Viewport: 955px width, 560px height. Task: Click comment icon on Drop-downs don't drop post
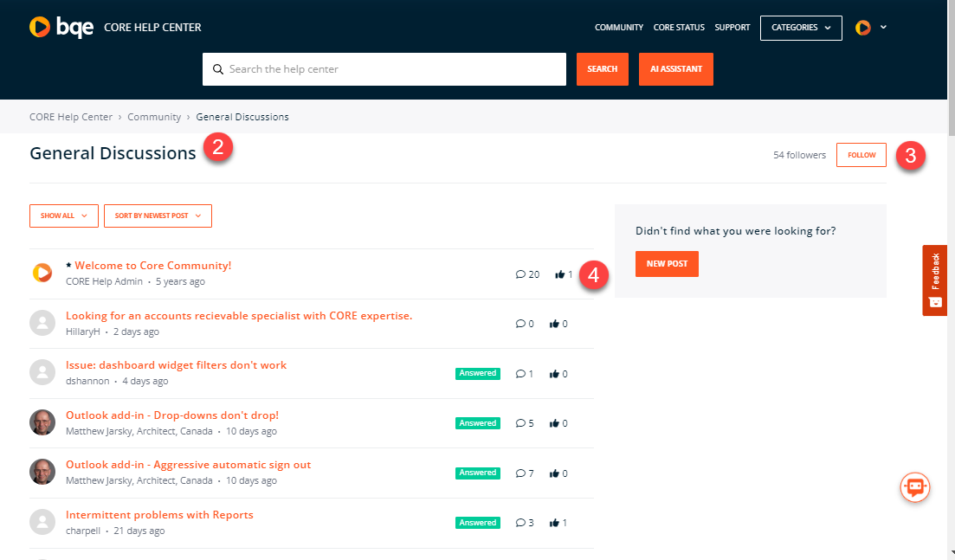520,423
